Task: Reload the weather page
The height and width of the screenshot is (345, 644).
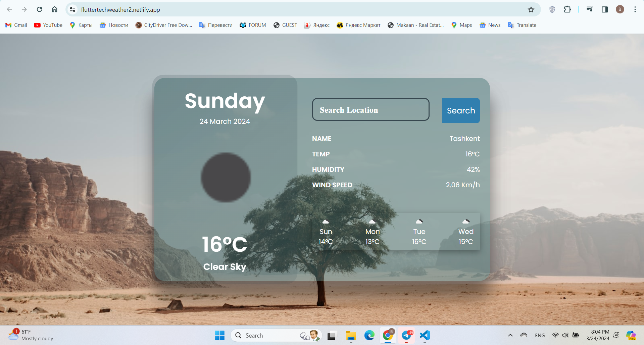Action: pyautogui.click(x=39, y=9)
